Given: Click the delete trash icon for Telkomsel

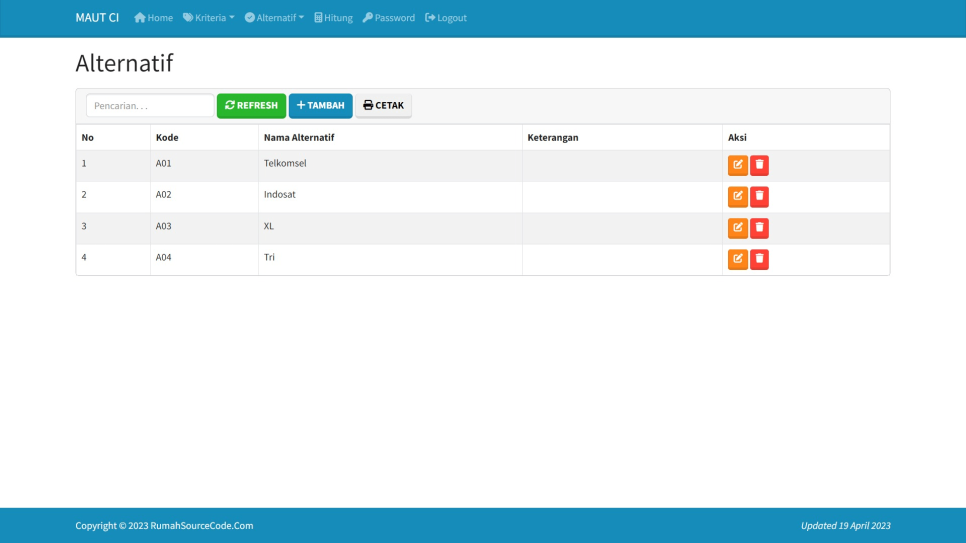Looking at the screenshot, I should click(x=759, y=165).
